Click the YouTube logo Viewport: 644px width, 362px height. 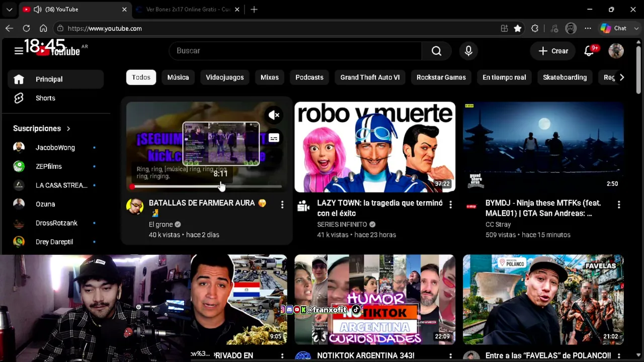(58, 50)
